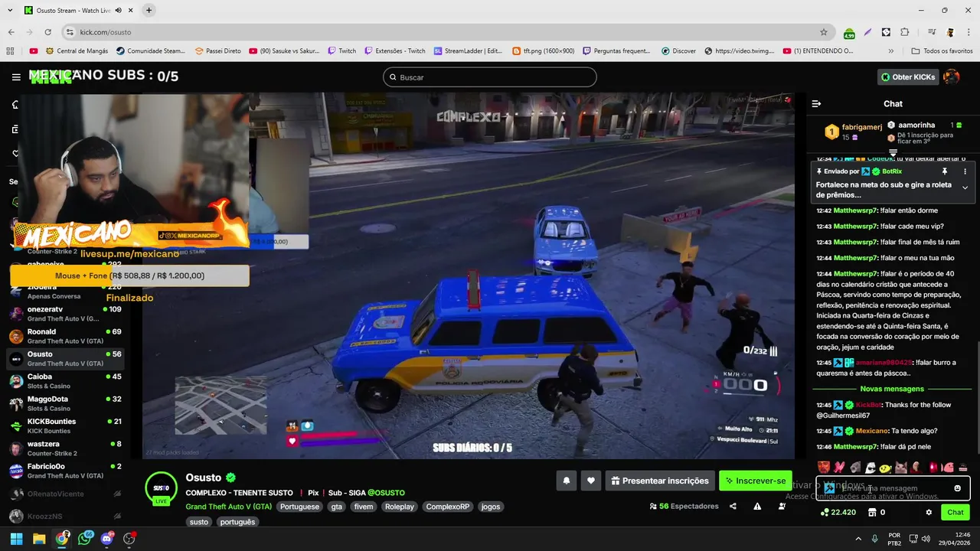Collapse the gift leaderboard handle
The image size is (980, 551).
pyautogui.click(x=893, y=153)
